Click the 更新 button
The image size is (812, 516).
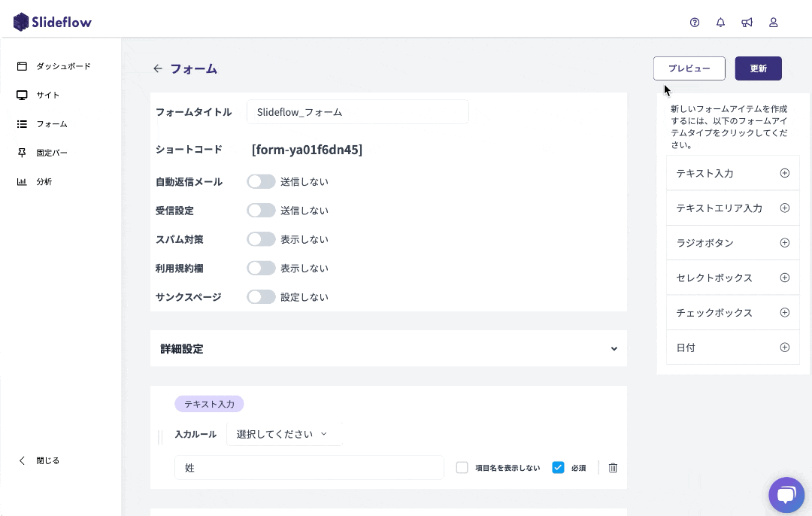[758, 68]
